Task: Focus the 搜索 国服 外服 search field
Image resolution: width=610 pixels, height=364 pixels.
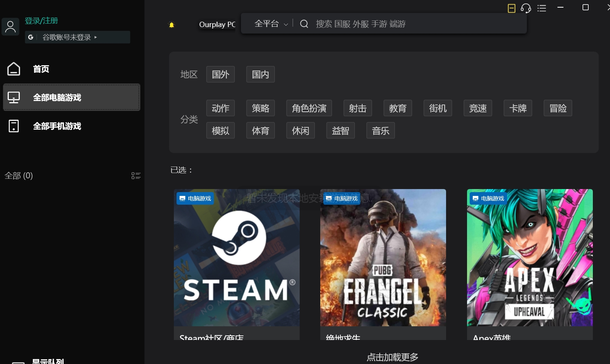Action: (x=419, y=24)
